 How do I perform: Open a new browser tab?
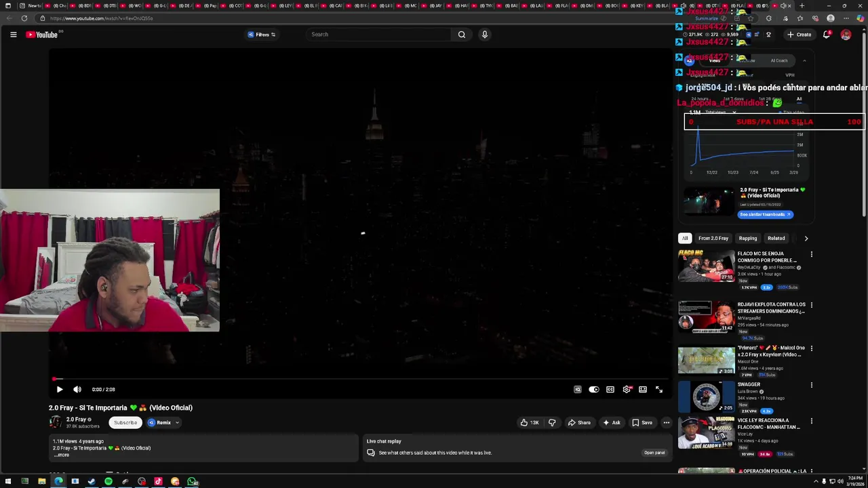[x=802, y=5]
